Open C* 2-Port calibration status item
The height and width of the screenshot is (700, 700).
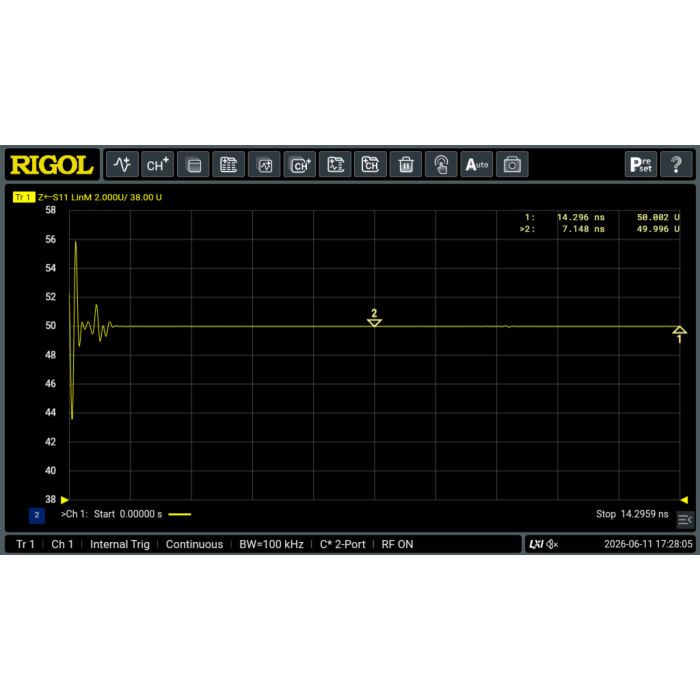coord(342,544)
